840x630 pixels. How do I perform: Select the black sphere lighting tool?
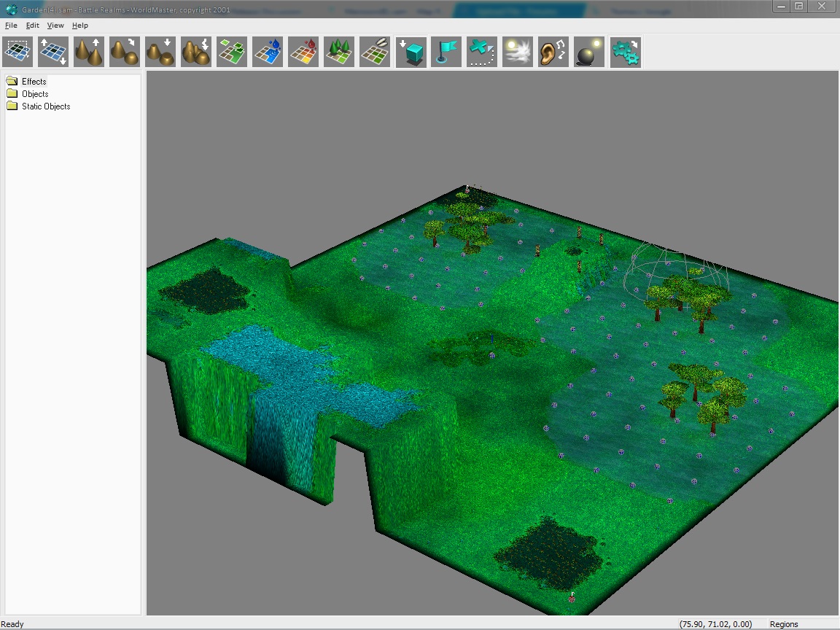tap(589, 52)
